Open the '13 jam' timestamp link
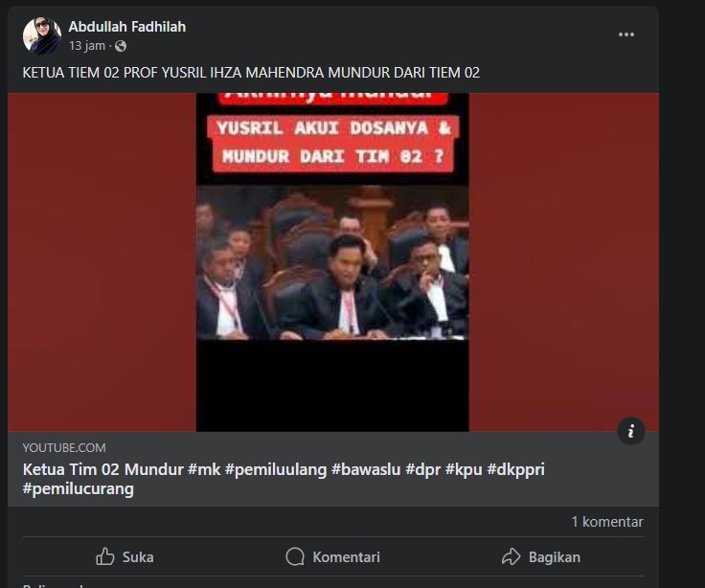 87,46
